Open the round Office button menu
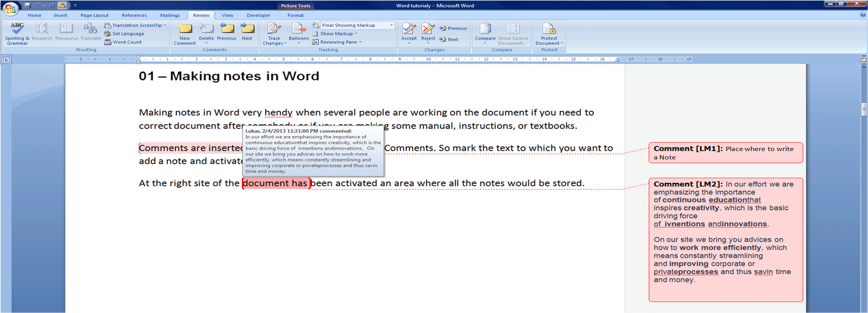The height and width of the screenshot is (313, 868). 10,9
